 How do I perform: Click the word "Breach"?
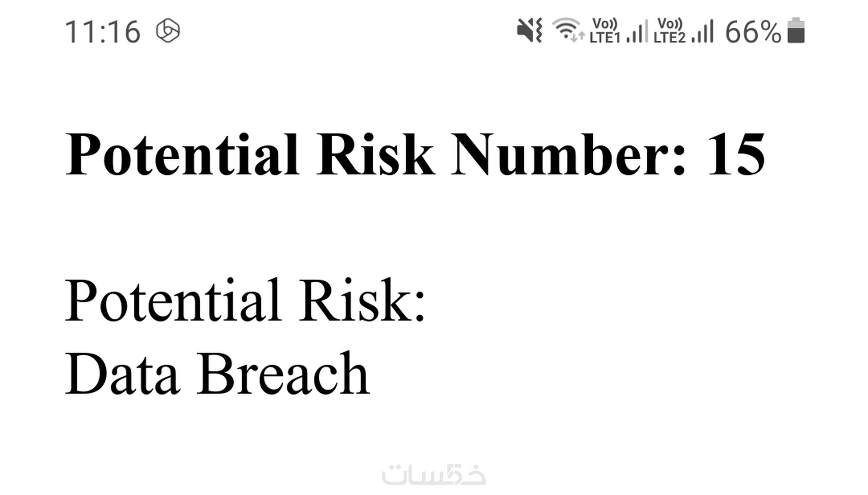pyautogui.click(x=283, y=374)
